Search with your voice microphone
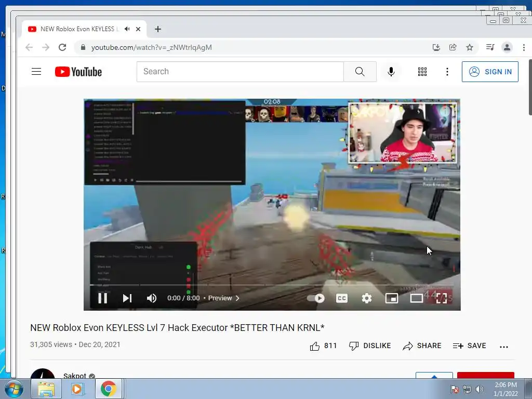This screenshot has height=399, width=532. click(391, 72)
